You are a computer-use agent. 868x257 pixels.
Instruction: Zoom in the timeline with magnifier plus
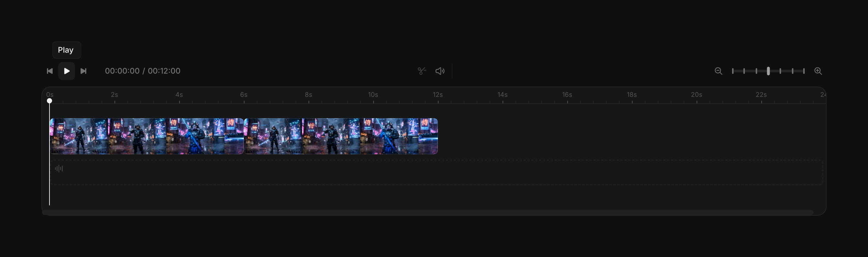[x=818, y=71]
